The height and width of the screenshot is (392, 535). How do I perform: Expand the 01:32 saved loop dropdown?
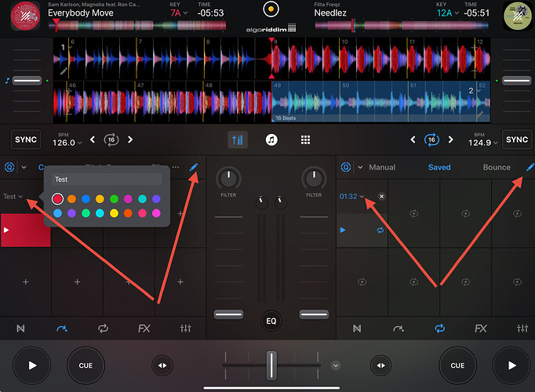[x=352, y=197]
